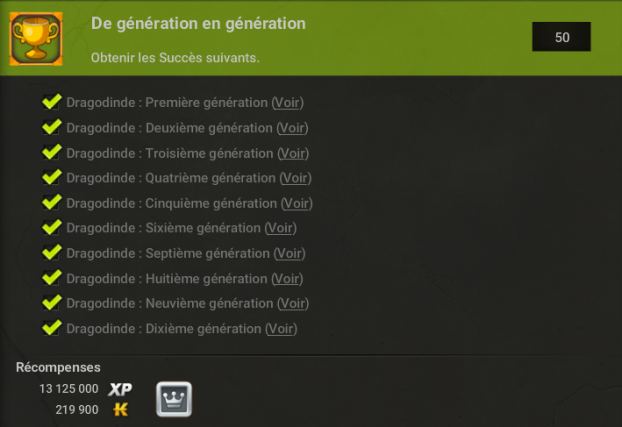
Task: Open Voir link for Première génération
Action: point(288,103)
